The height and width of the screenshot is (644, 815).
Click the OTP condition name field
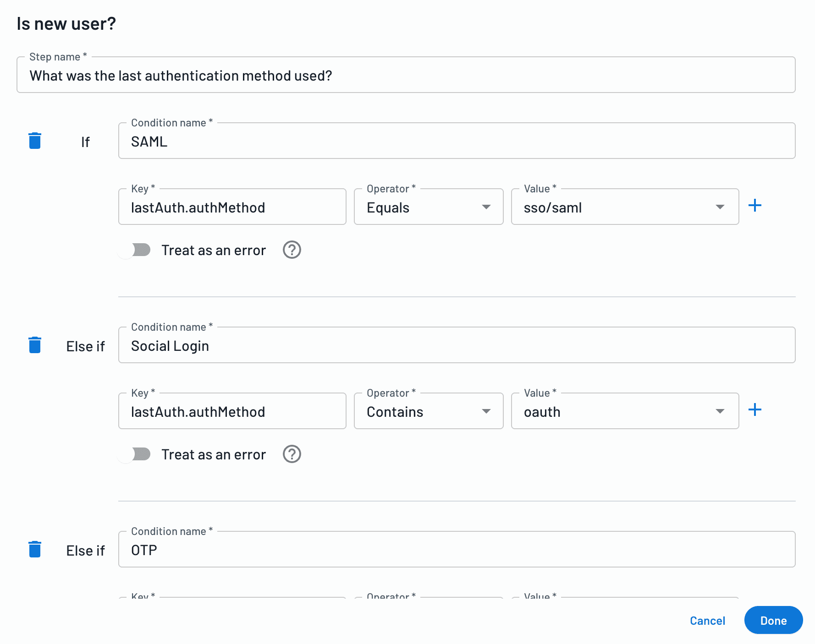pos(456,550)
